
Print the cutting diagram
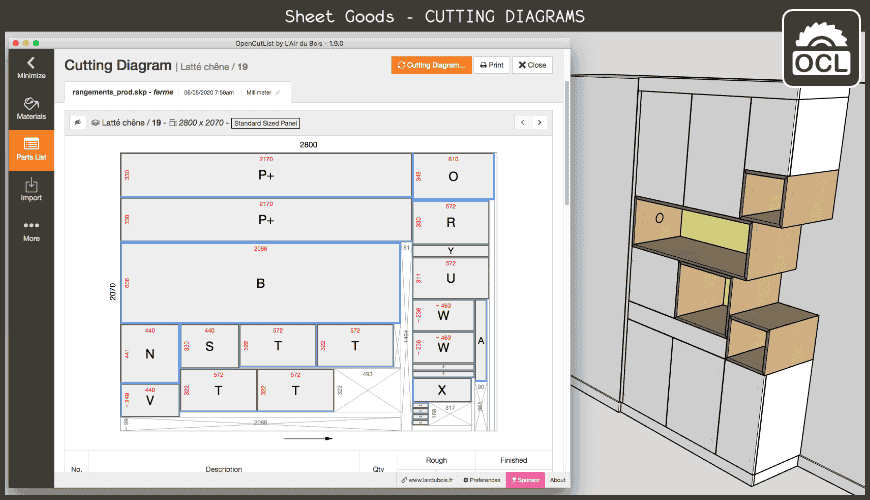click(492, 65)
